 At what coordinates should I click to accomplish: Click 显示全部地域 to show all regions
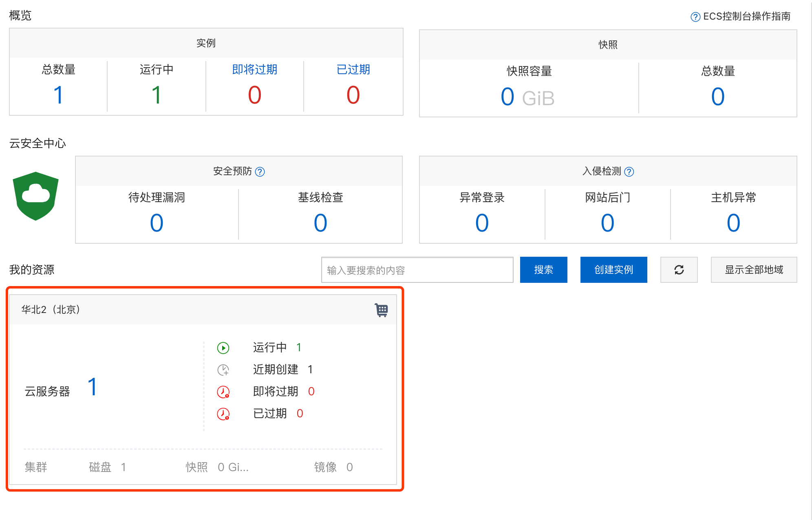pyautogui.click(x=754, y=269)
